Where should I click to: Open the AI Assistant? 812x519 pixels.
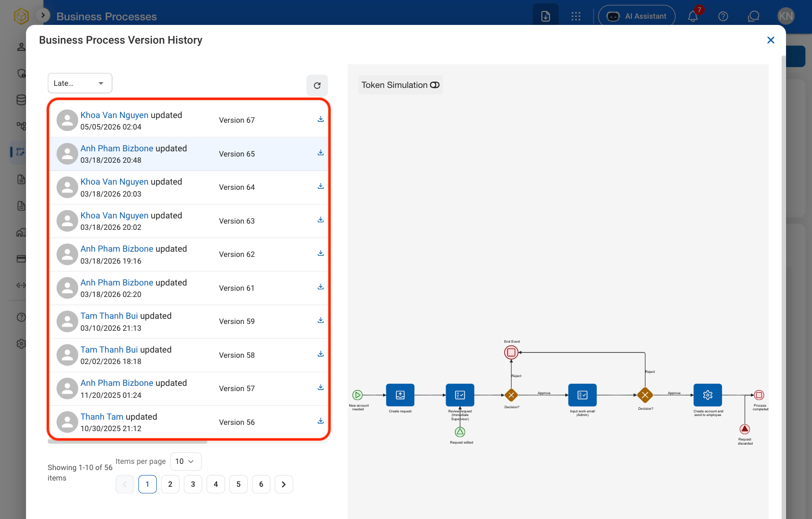coord(637,16)
